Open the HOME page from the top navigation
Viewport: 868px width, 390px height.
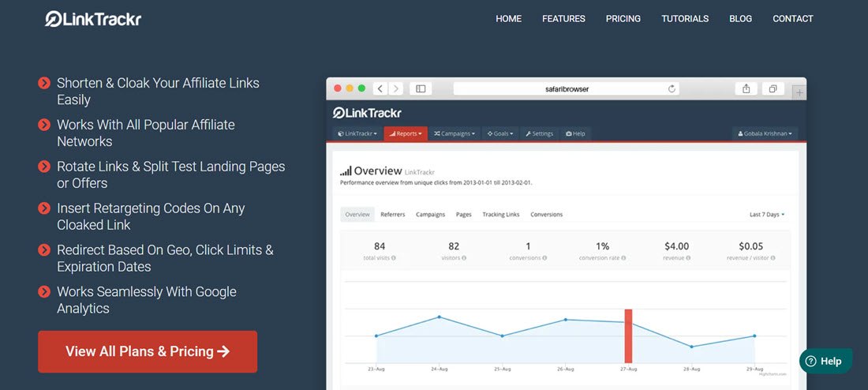coord(508,19)
